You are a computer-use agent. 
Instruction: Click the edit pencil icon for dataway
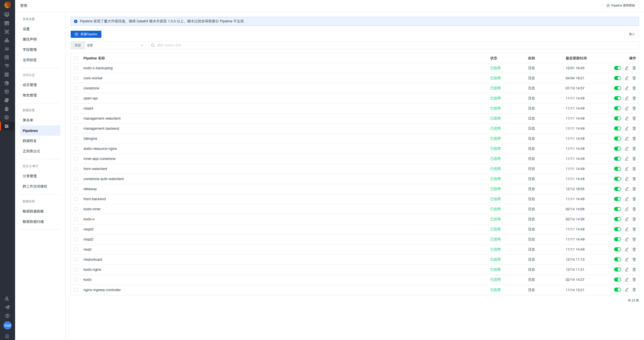coord(627,189)
